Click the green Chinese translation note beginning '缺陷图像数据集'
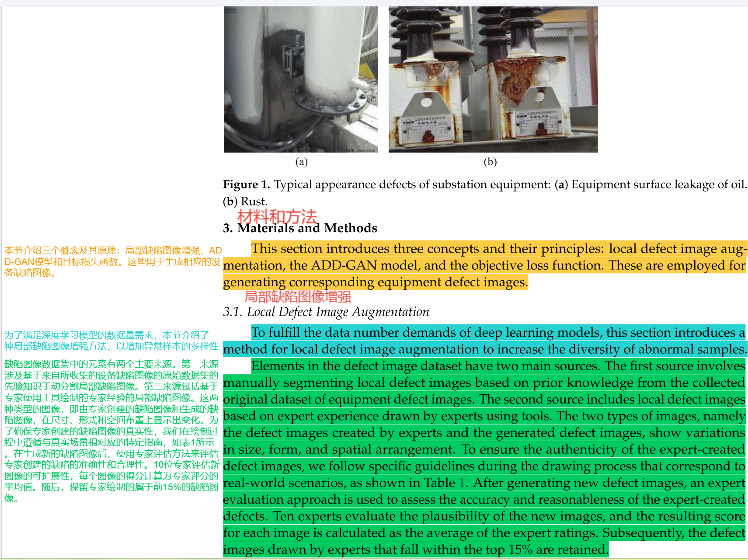Image resolution: width=748 pixels, height=560 pixels. coord(111,431)
